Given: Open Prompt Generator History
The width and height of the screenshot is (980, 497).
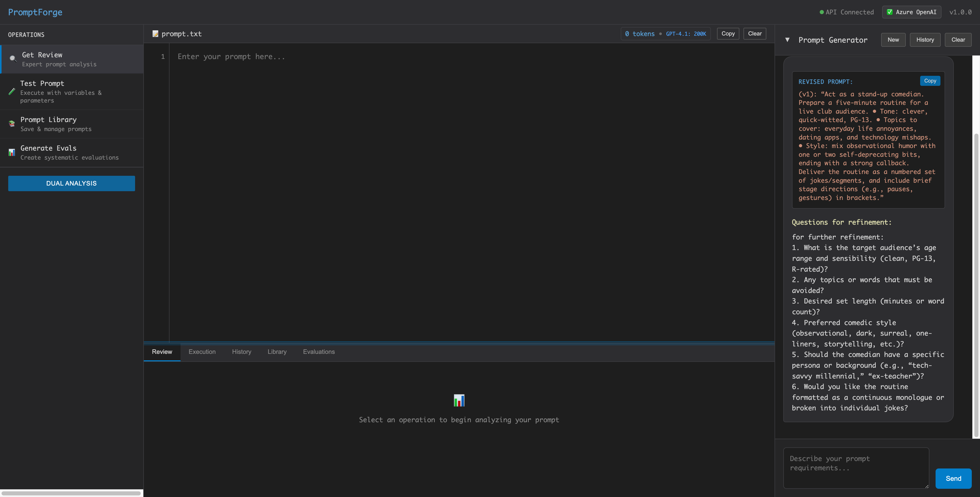Looking at the screenshot, I should (925, 40).
